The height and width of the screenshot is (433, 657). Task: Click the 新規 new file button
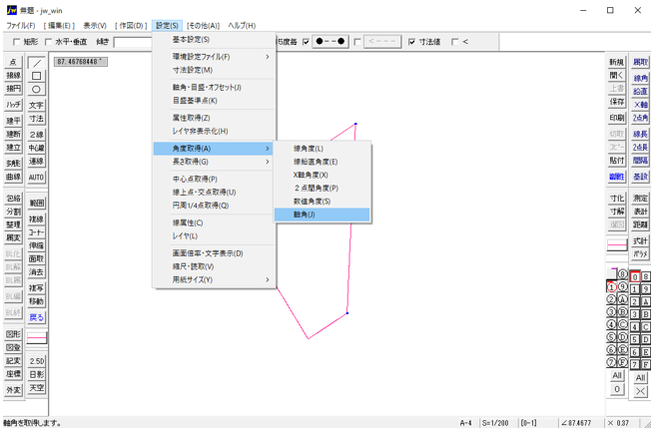(617, 62)
